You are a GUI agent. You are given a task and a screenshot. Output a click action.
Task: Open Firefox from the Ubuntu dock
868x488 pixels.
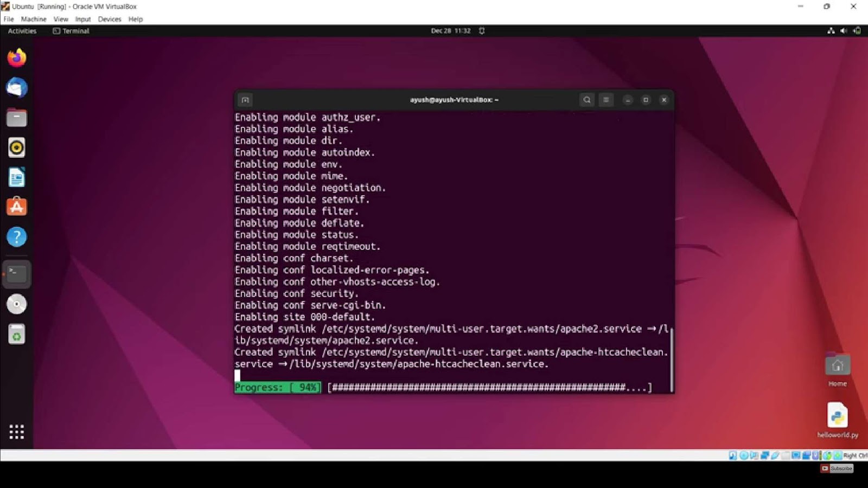17,57
